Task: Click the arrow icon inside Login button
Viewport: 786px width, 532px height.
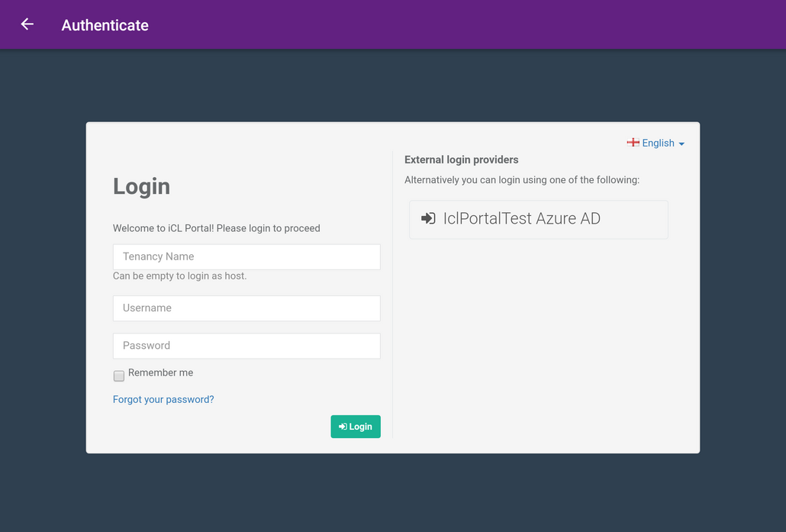Action: (343, 427)
